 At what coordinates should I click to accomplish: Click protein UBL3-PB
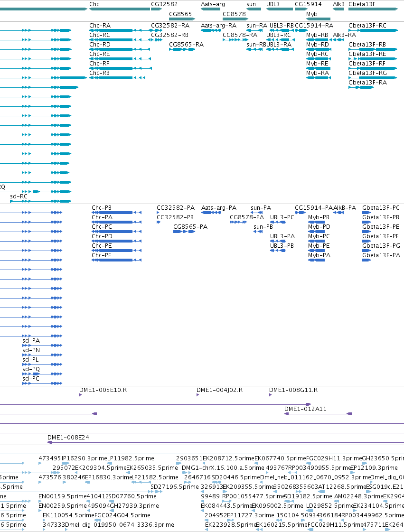[x=282, y=246]
